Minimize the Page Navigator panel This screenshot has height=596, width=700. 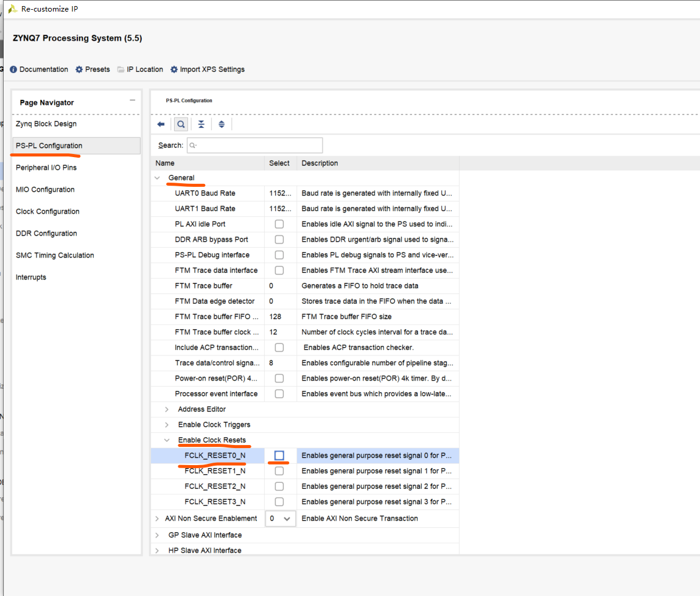(x=132, y=100)
